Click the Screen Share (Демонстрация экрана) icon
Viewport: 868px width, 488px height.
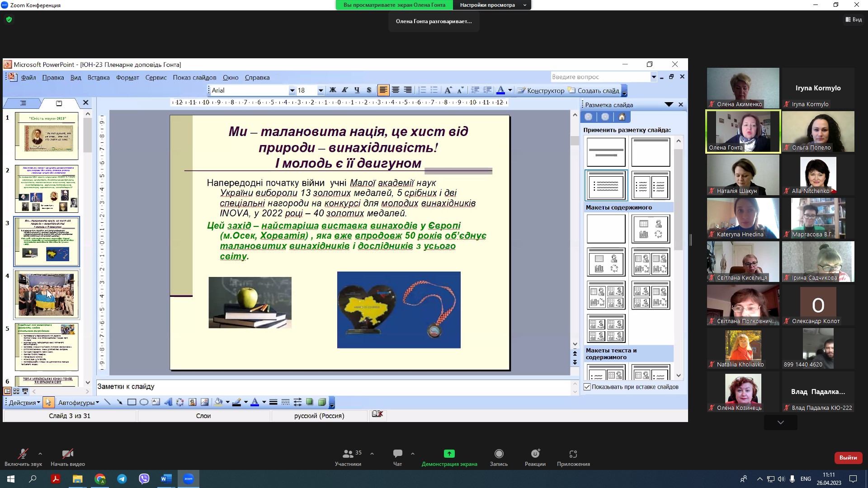click(449, 454)
